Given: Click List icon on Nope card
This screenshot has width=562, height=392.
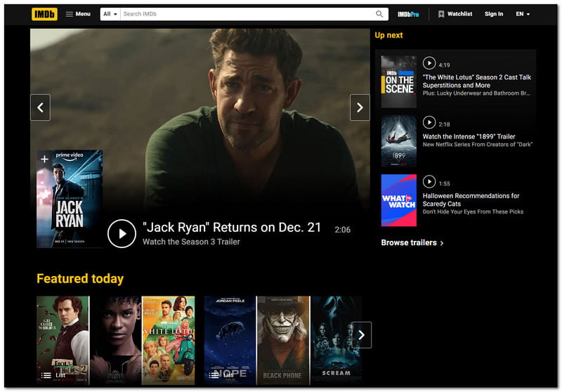Looking at the screenshot, I should 214,375.
